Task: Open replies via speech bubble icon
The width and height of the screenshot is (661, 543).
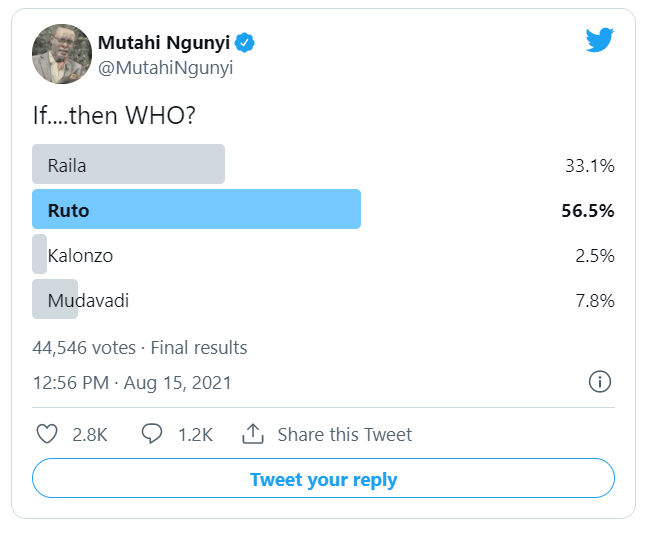Action: click(152, 434)
